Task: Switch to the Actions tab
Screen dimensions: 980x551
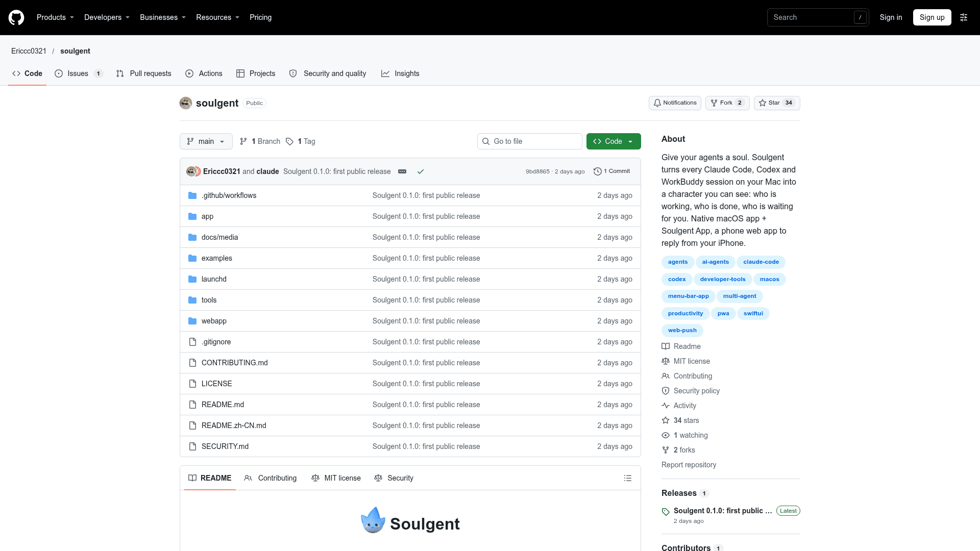Action: [204, 73]
